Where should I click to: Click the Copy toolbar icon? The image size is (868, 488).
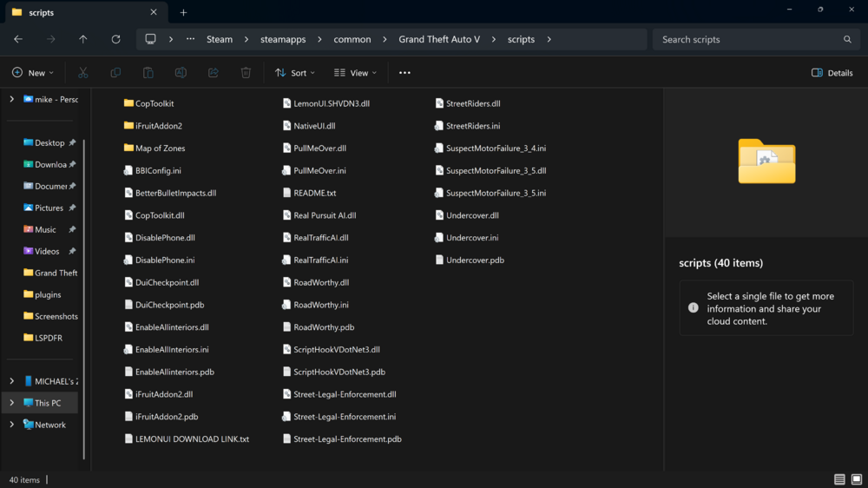point(115,73)
